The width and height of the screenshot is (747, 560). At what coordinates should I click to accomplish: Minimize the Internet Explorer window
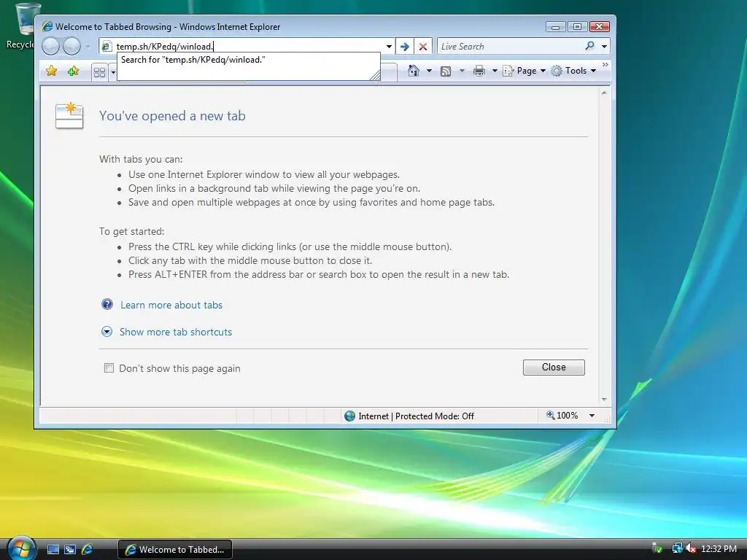point(555,27)
